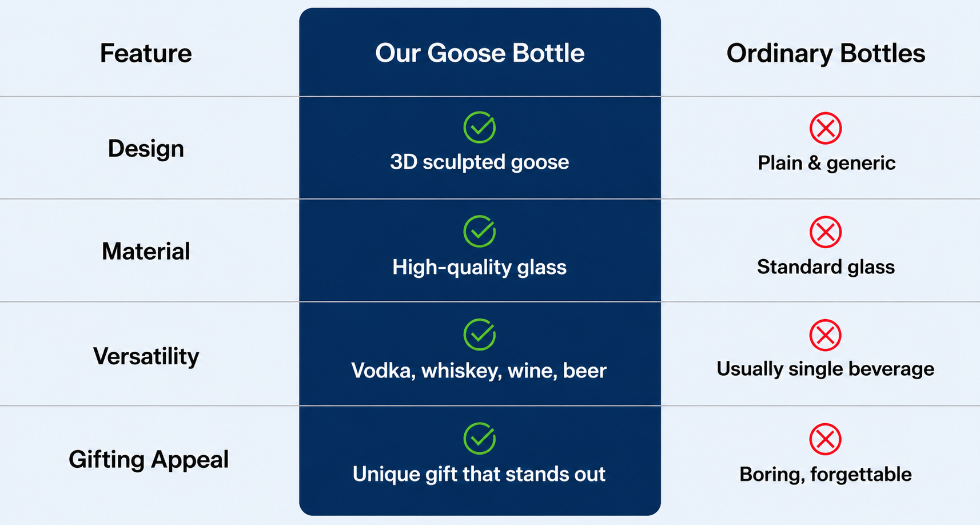Click the Versatility row label
The height and width of the screenshot is (525, 980).
pos(146,356)
